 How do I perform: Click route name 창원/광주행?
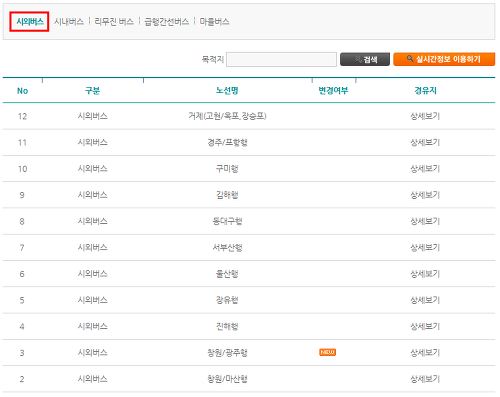tap(227, 352)
